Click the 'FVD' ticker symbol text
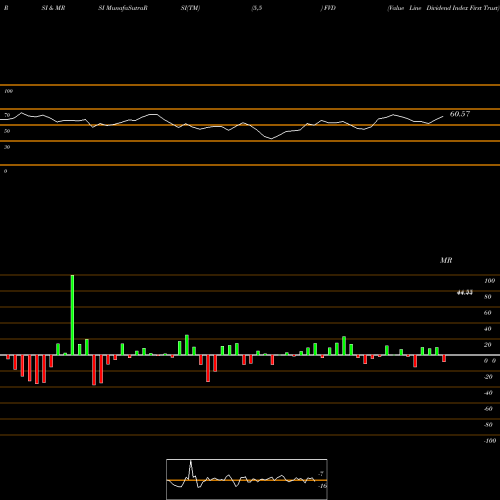 pyautogui.click(x=330, y=8)
